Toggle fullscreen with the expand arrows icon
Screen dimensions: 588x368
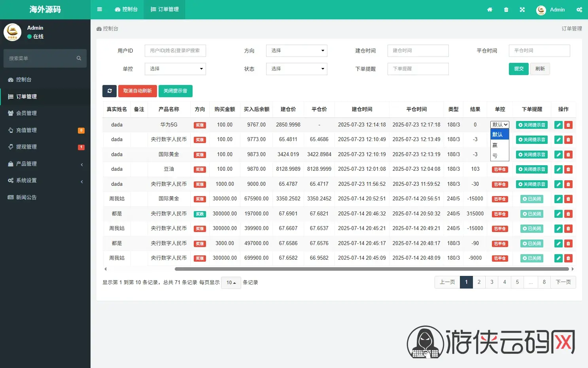tap(522, 9)
